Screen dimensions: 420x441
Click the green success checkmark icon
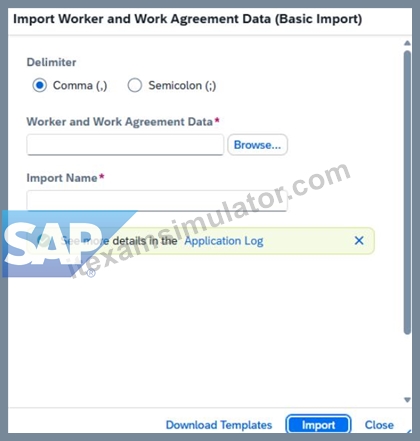tap(43, 241)
